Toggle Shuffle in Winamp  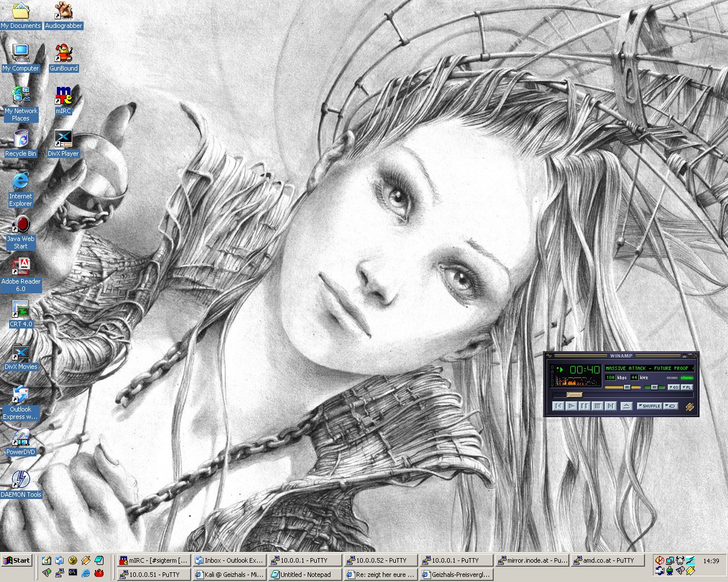650,406
